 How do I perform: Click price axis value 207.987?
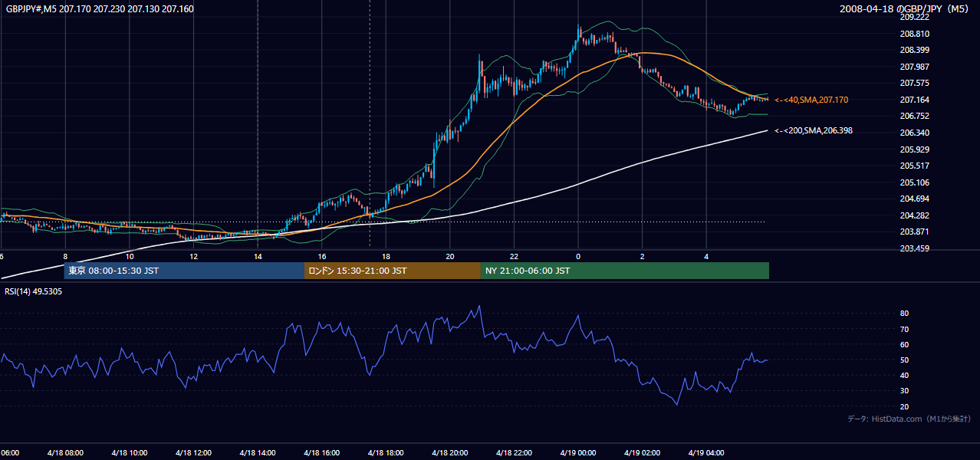pyautogui.click(x=914, y=67)
